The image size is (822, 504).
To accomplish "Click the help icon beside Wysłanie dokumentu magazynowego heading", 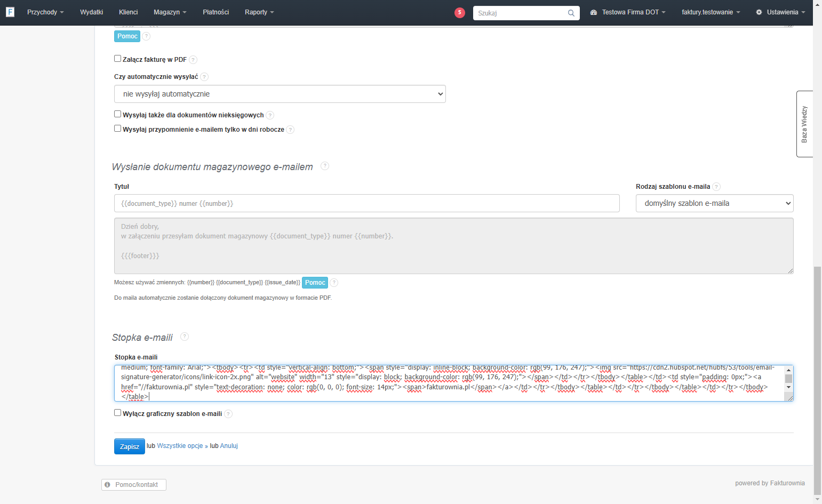I will (325, 166).
